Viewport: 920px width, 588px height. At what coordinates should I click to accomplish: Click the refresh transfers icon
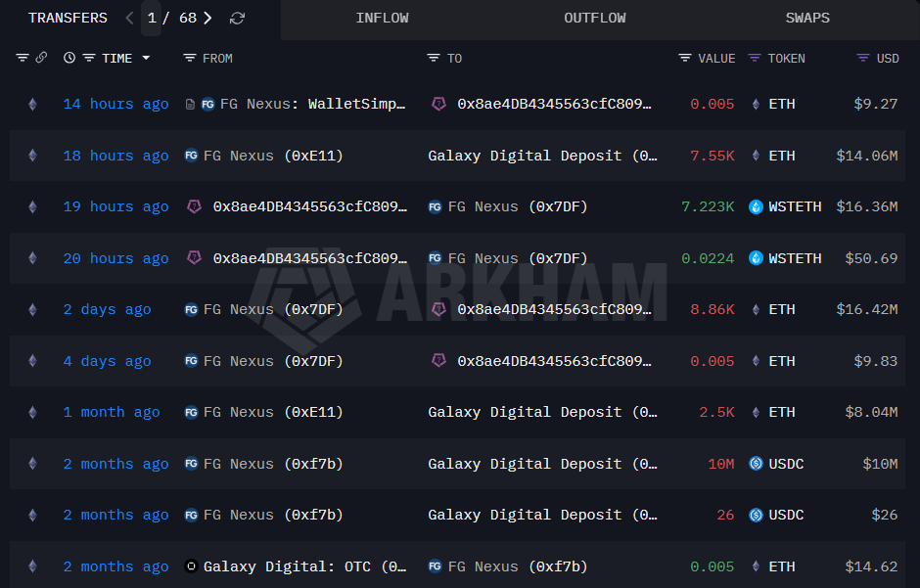click(237, 18)
